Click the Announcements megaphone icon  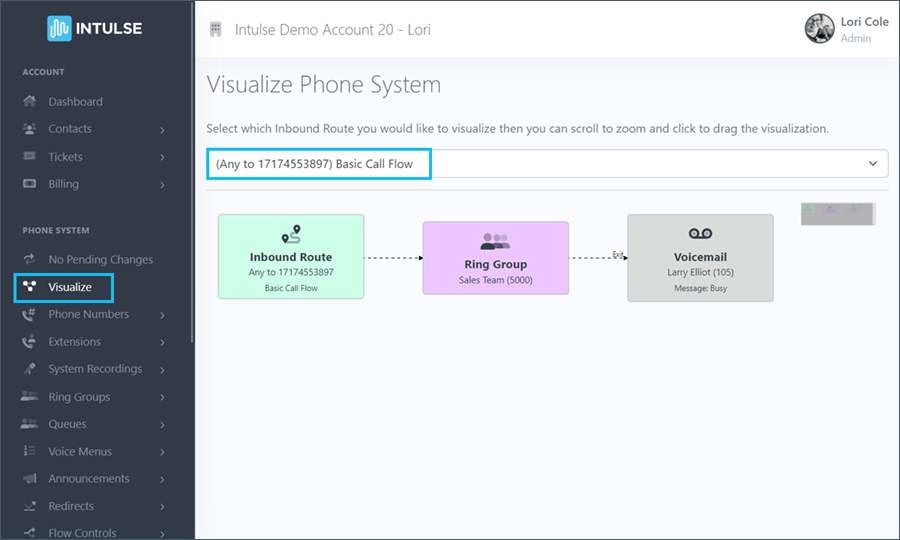[29, 478]
